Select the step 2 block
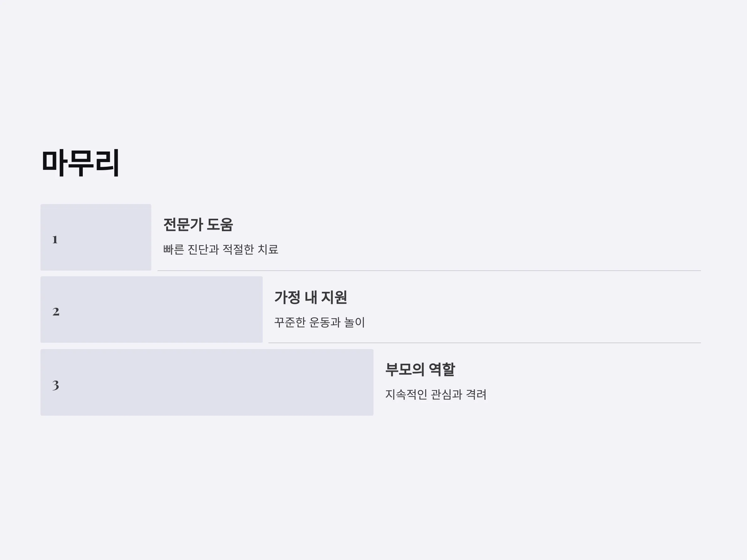This screenshot has width=747, height=560. point(152,310)
